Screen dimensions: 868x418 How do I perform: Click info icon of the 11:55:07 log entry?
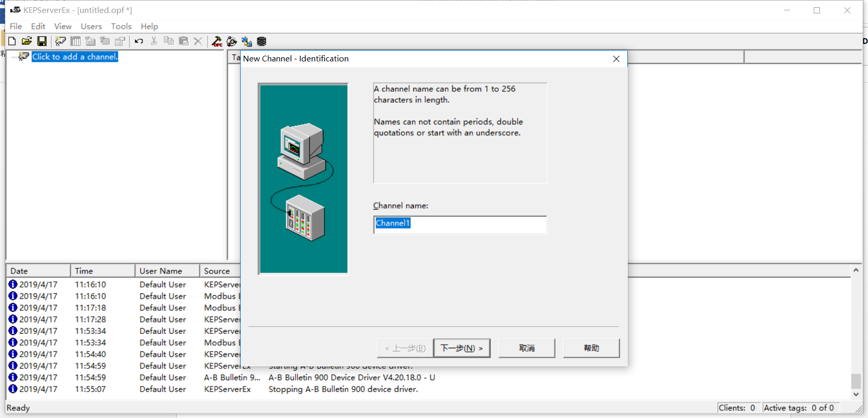13,389
